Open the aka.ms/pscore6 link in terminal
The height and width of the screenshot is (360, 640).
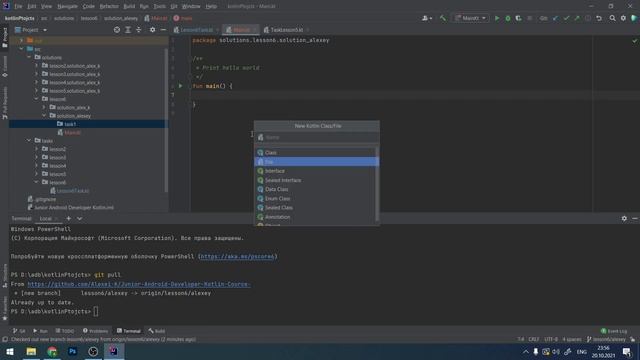coord(237,257)
